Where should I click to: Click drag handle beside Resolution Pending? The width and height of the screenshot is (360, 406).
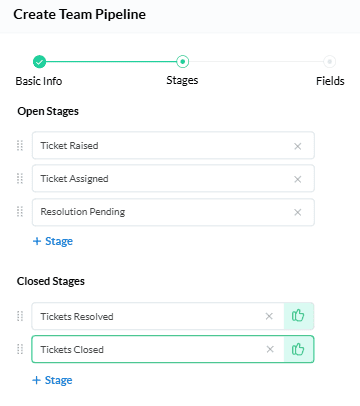pyautogui.click(x=20, y=211)
